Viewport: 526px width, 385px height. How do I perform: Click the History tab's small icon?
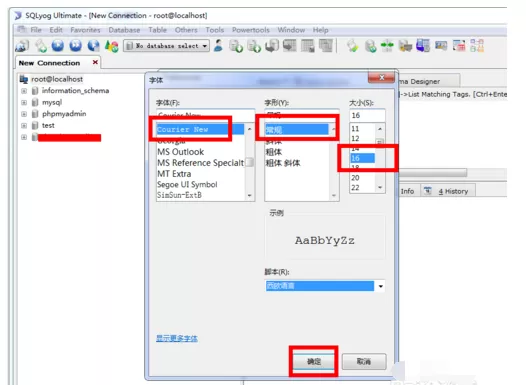point(427,191)
